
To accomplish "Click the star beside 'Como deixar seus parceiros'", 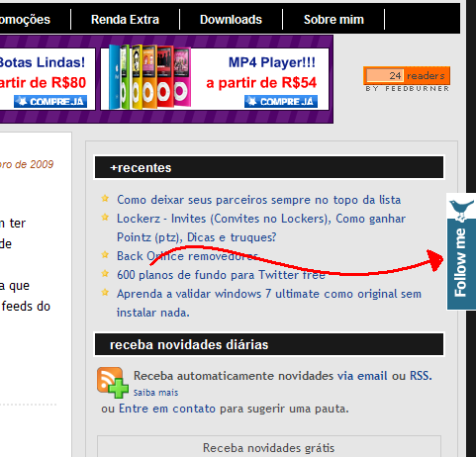I will (x=105, y=198).
